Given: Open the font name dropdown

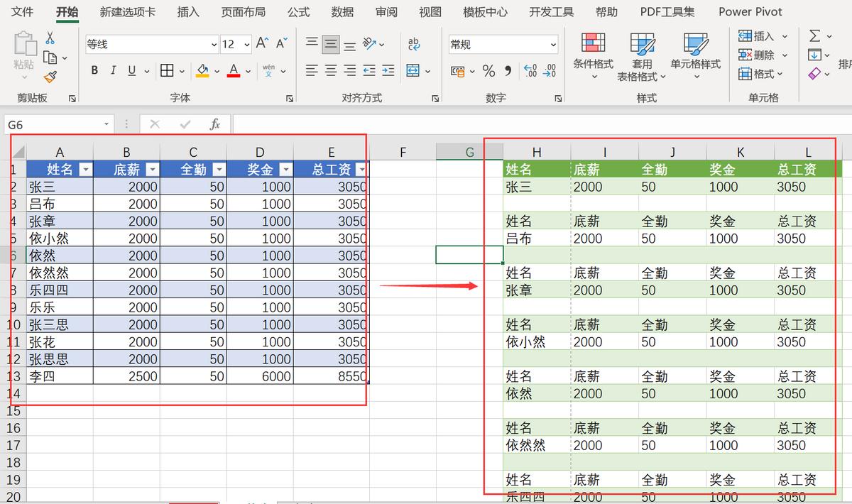Looking at the screenshot, I should click(213, 44).
